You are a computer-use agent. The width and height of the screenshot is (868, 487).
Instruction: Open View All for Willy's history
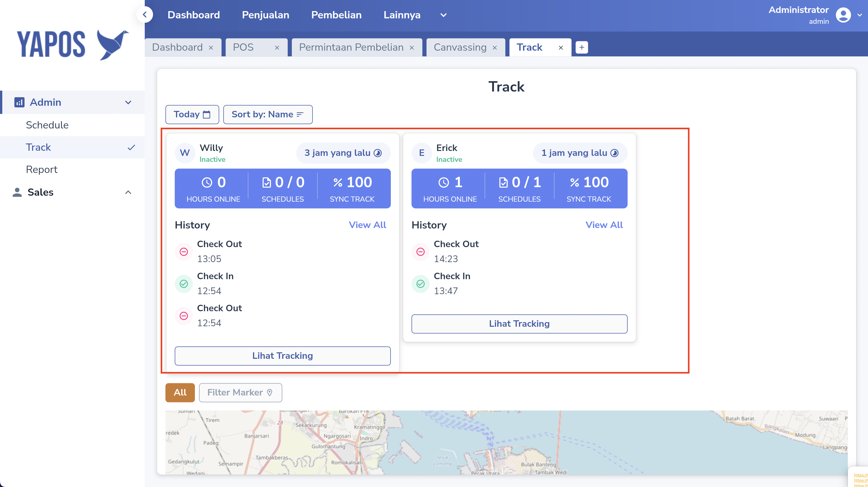[367, 225]
